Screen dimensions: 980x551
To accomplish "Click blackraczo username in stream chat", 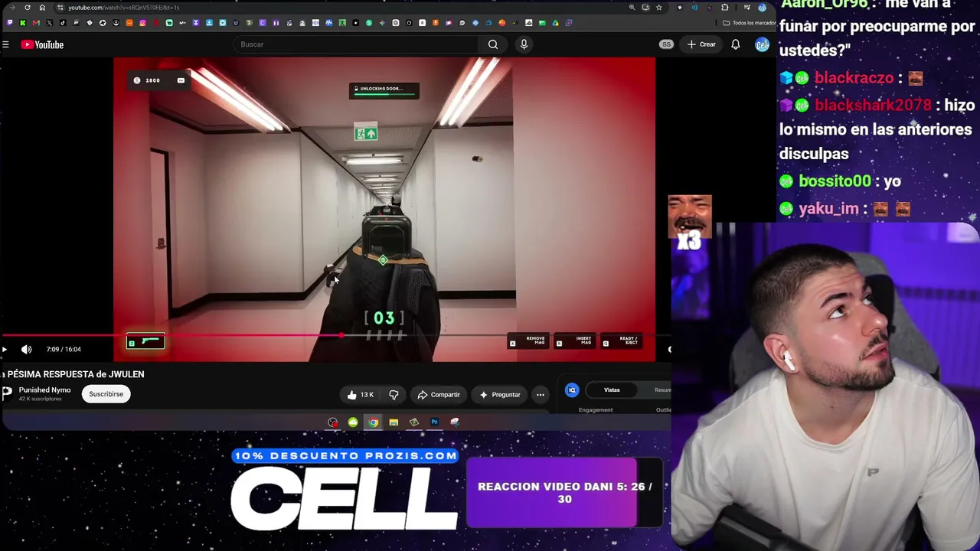I will 854,78.
